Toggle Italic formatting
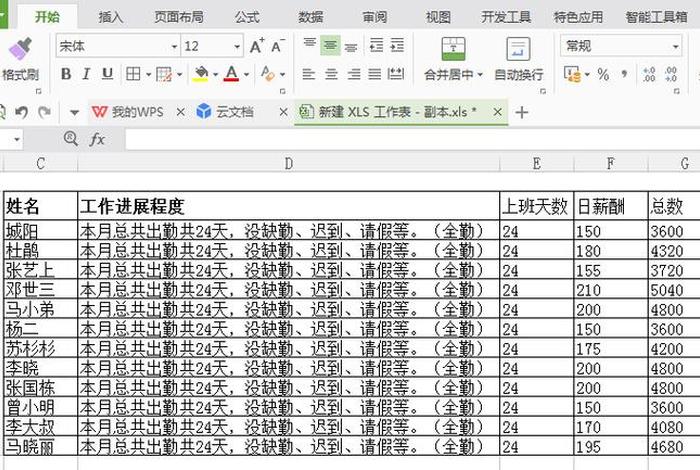 (86, 74)
